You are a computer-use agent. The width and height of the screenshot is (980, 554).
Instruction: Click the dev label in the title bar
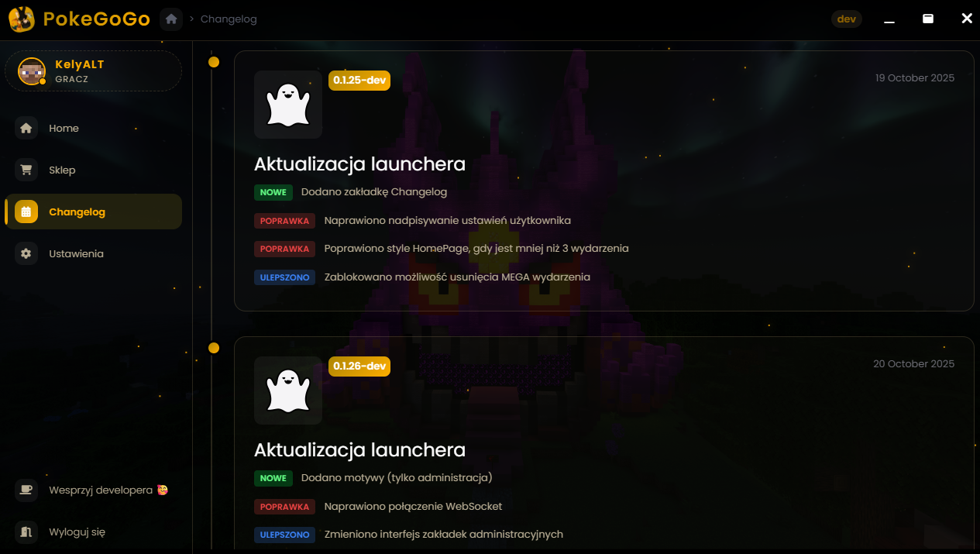[x=847, y=19]
